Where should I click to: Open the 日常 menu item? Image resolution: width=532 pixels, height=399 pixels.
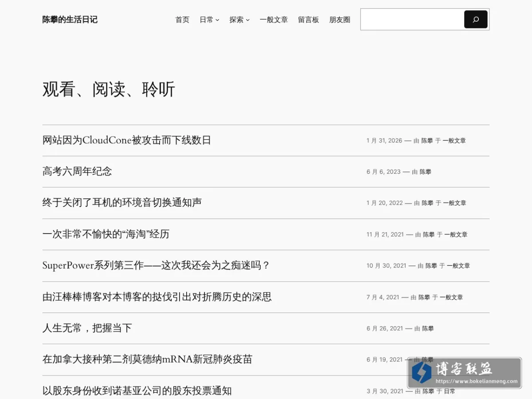pos(206,20)
